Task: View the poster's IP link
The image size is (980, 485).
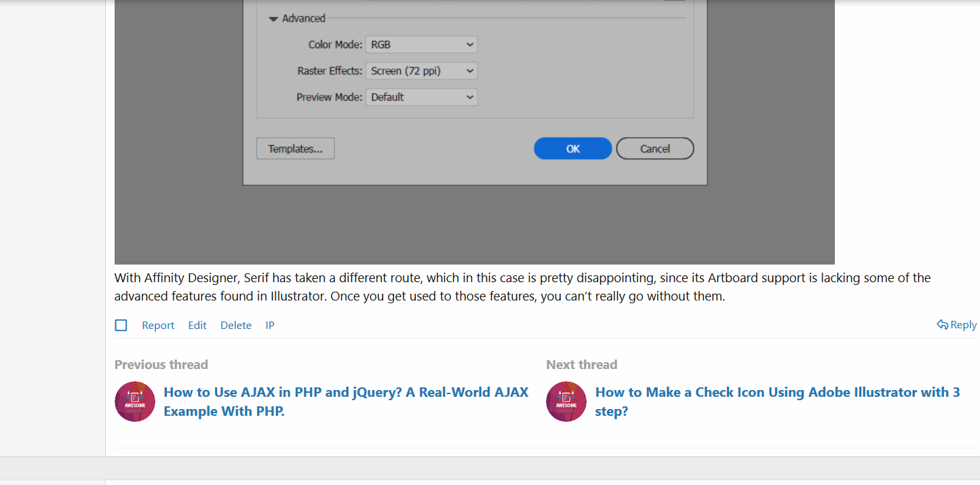Action: click(x=270, y=326)
